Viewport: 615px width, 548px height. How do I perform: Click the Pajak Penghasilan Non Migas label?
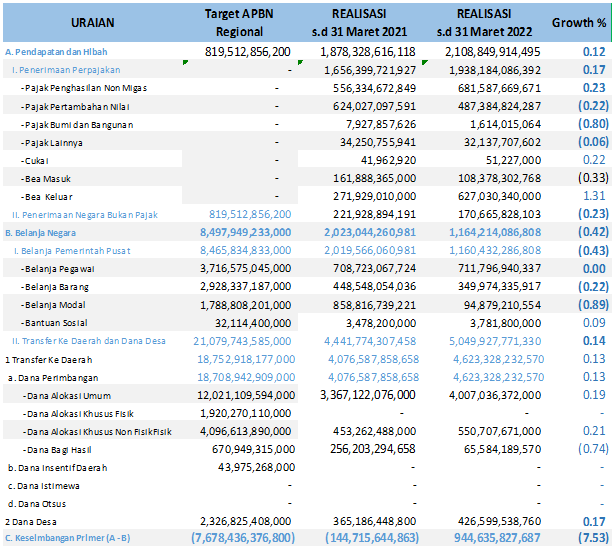tap(86, 88)
